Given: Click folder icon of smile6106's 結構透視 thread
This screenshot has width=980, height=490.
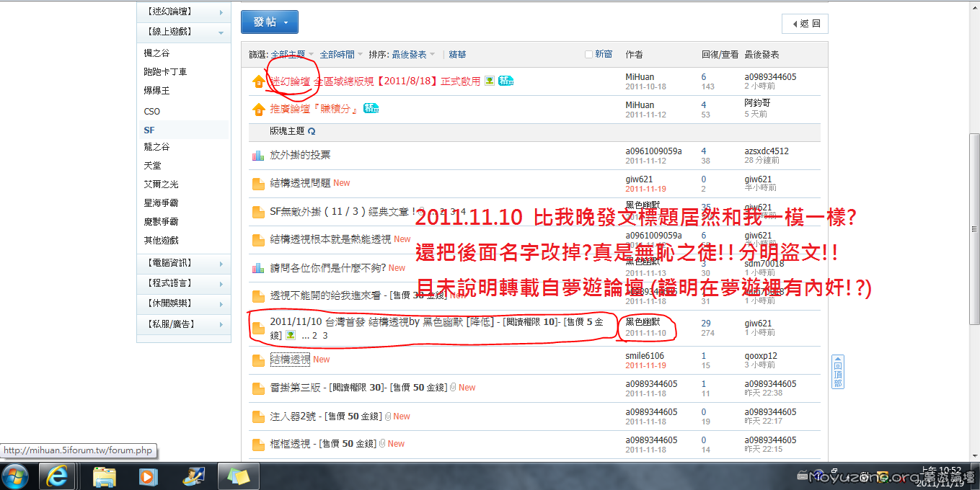Looking at the screenshot, I should tap(258, 360).
